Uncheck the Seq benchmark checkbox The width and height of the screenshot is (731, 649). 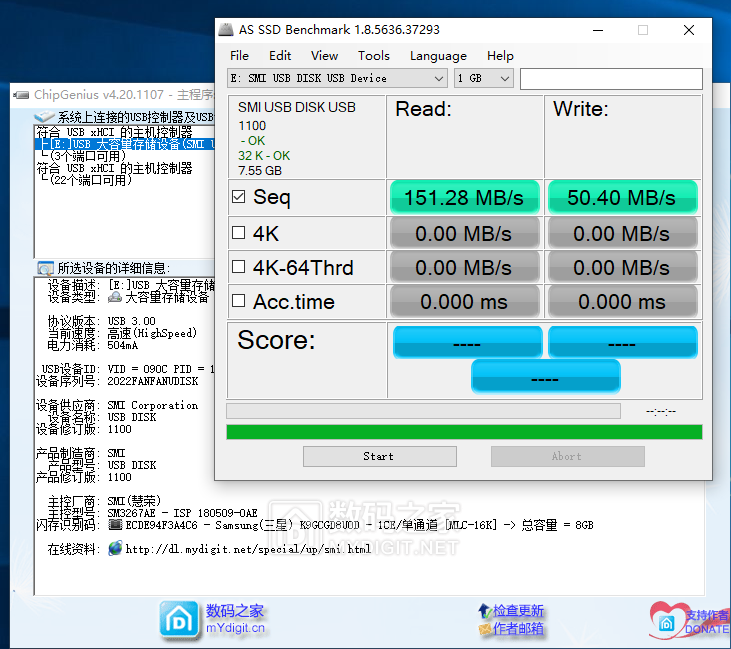click(x=238, y=197)
